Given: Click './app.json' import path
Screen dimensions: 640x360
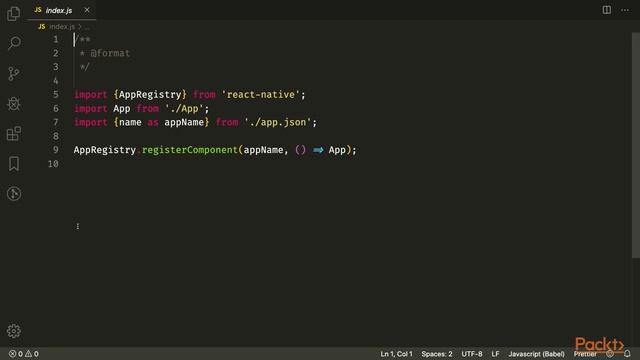Looking at the screenshot, I should 278,122.
